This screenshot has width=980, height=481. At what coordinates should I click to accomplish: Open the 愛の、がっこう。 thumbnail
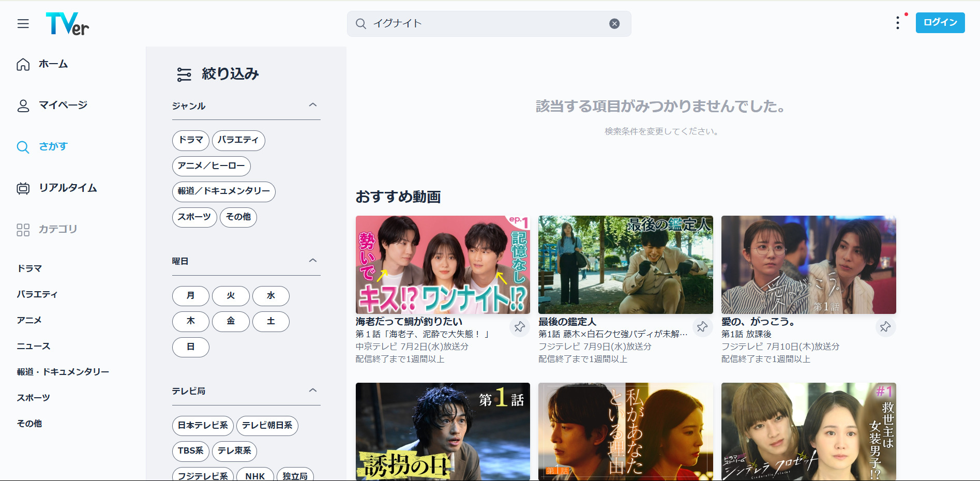point(809,265)
